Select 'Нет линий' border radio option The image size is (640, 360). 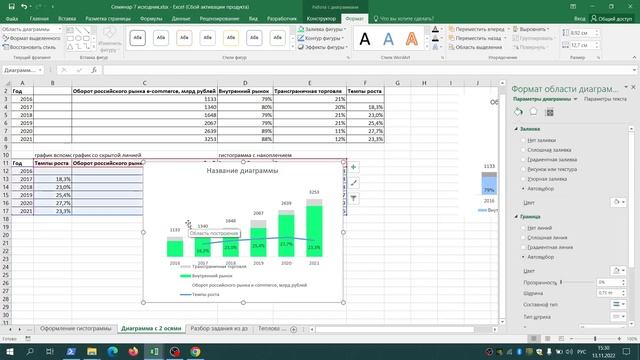click(x=524, y=228)
